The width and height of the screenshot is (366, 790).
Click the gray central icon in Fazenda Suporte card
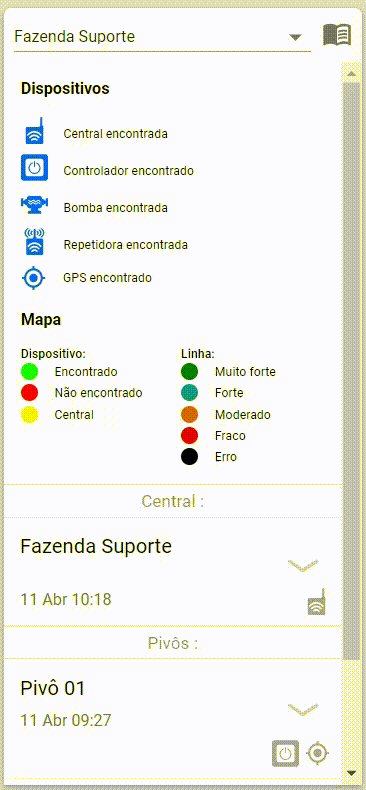click(x=317, y=602)
